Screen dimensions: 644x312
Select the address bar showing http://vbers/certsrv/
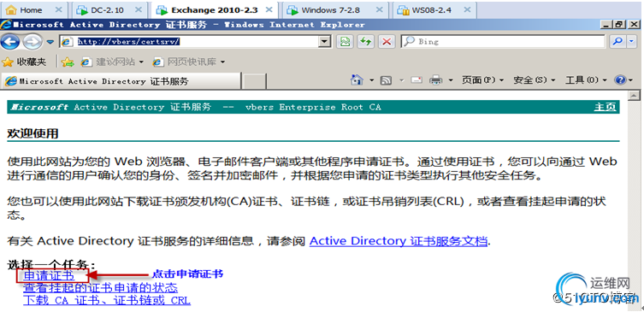click(195, 42)
